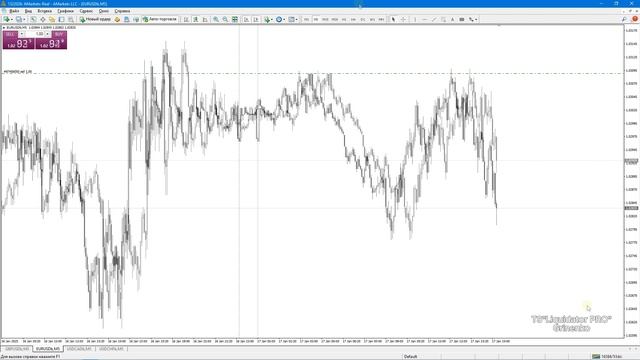Show the Navigator folder icon

(x=52, y=19)
